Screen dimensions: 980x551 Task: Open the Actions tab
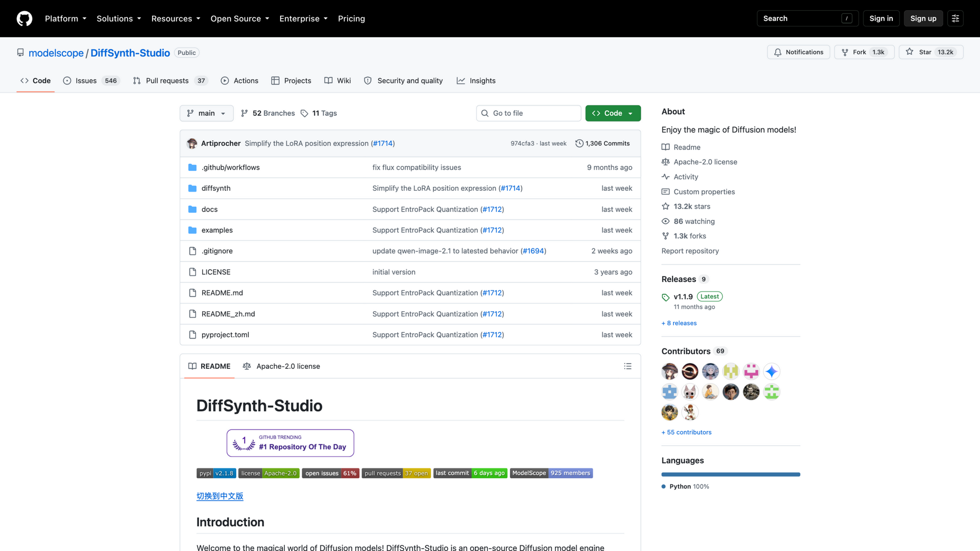(239, 81)
